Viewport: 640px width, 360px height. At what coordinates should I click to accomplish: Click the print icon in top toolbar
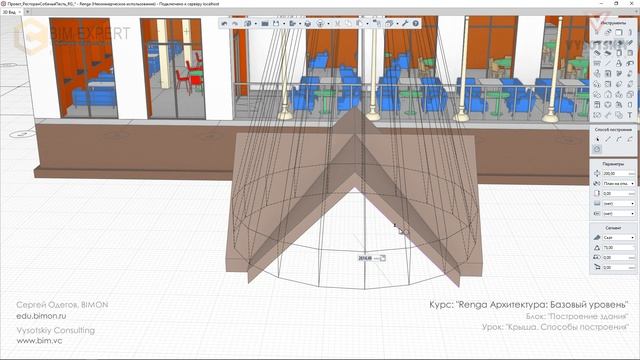point(308,24)
